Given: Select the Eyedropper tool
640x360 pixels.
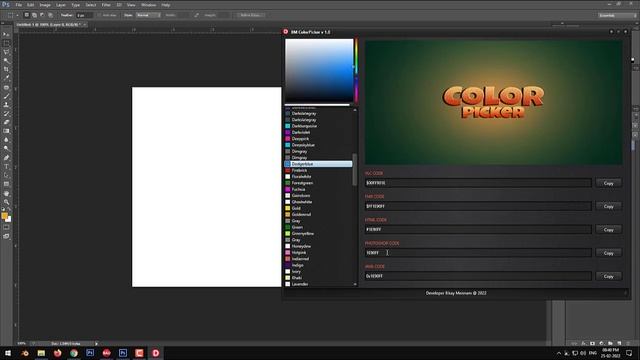Looking at the screenshot, I should (6, 78).
